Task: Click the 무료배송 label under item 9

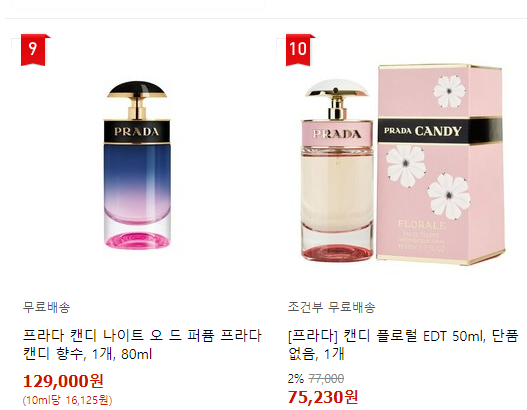Action: 46,307
